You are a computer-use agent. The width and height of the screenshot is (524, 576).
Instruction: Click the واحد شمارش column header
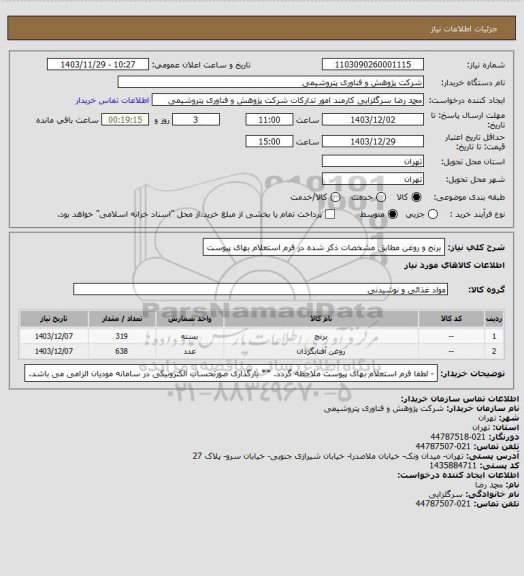coord(190,318)
